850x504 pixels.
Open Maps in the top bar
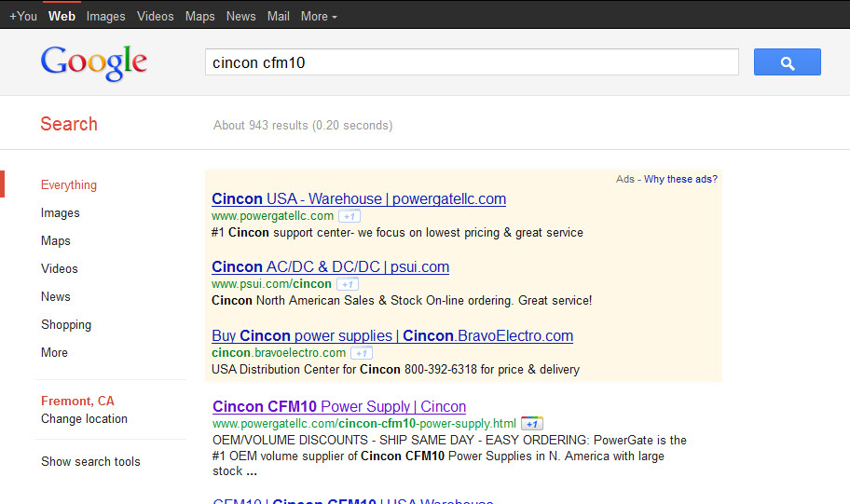pos(200,16)
